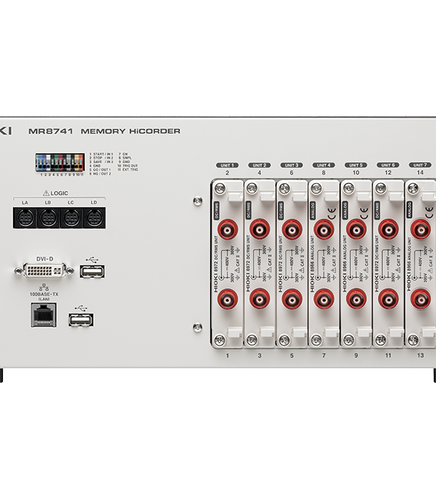
Task: Click the UNIT 2 label
Action: [259, 165]
